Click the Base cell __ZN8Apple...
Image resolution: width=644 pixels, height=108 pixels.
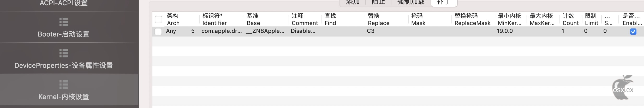click(x=265, y=31)
